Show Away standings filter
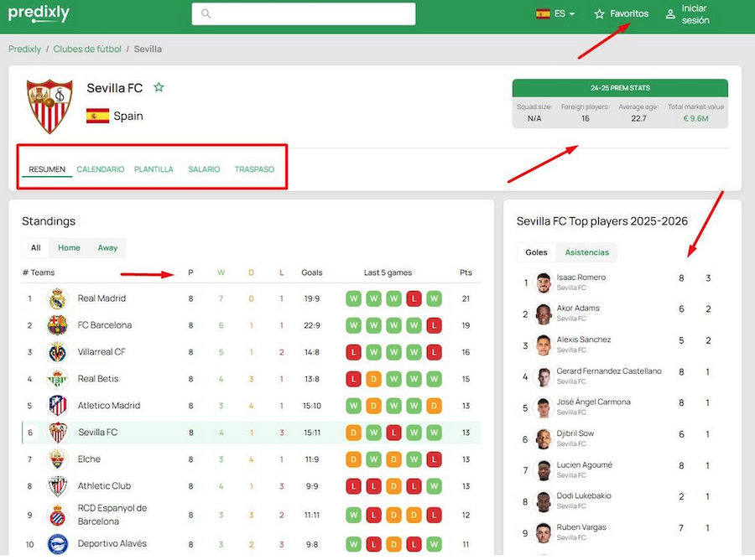 click(107, 247)
